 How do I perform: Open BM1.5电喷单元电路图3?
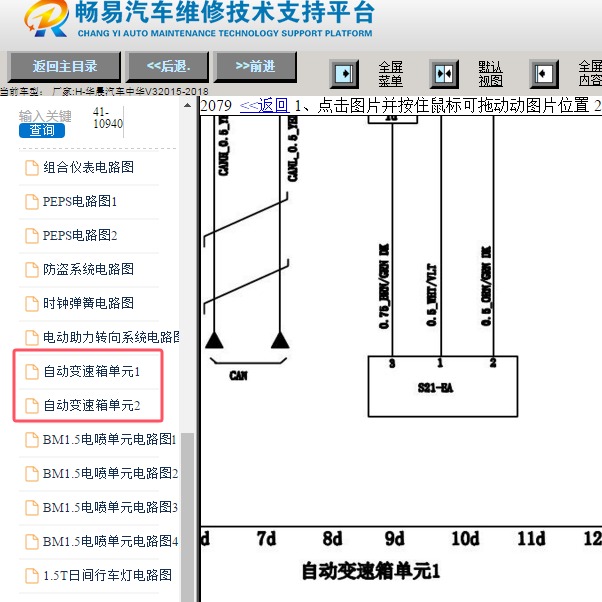110,507
